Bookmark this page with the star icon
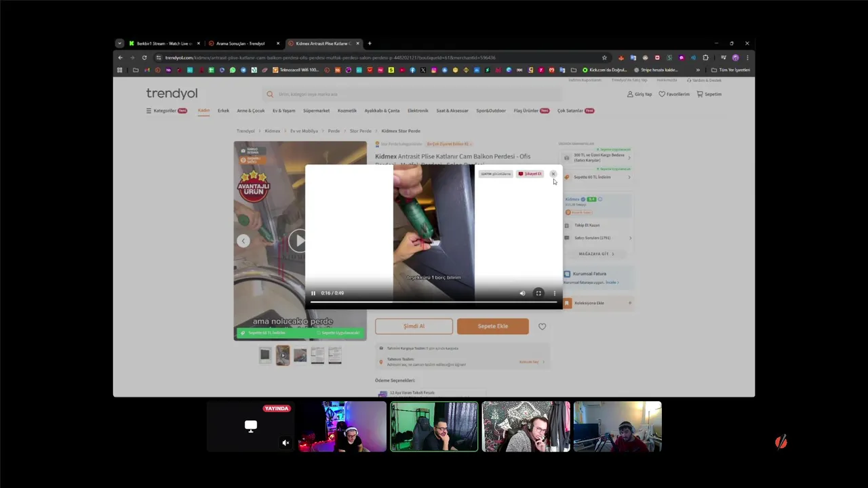 (604, 58)
